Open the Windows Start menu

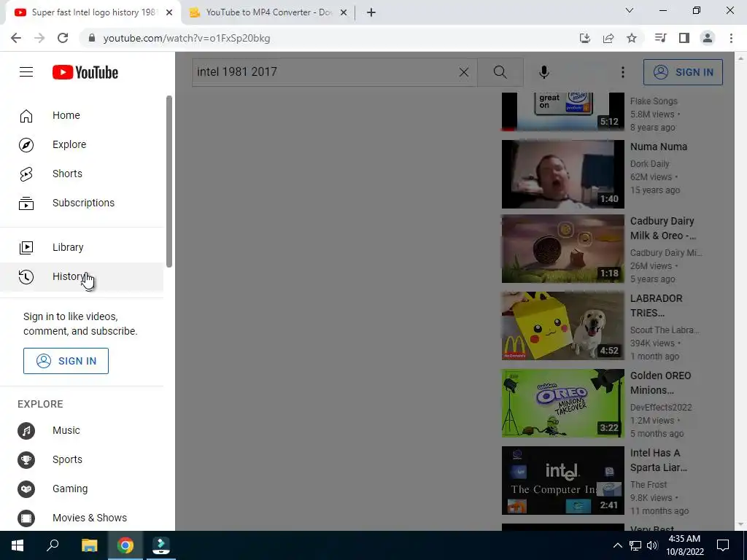point(18,545)
